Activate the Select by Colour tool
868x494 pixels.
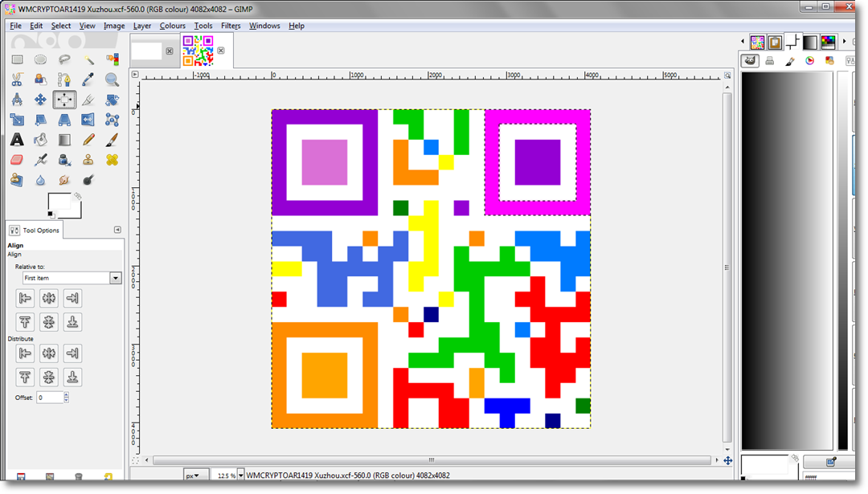(112, 59)
